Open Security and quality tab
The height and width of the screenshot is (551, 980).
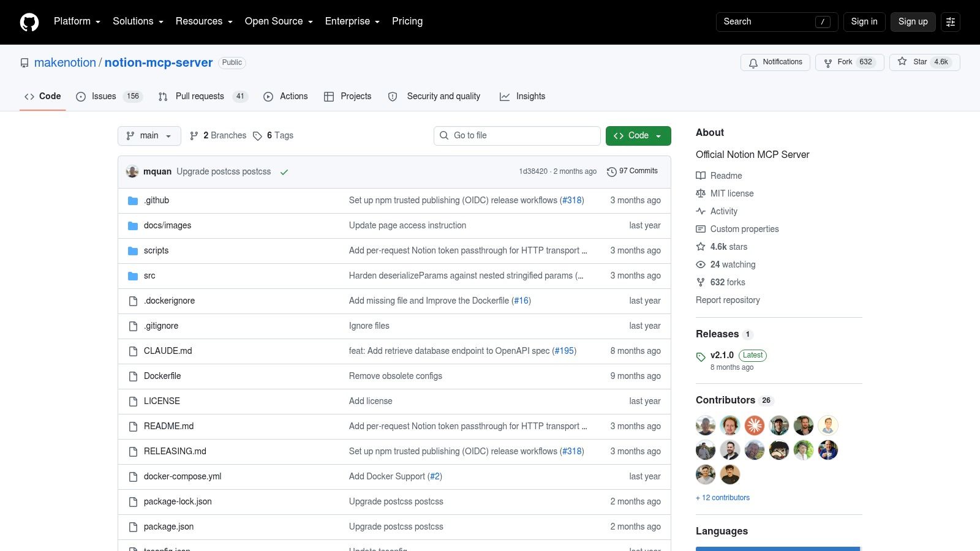[x=434, y=97]
